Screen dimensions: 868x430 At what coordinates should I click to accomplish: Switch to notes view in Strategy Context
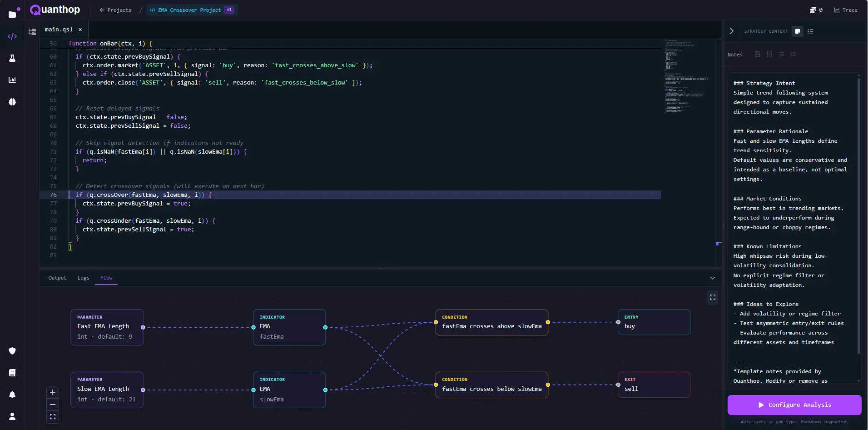click(x=798, y=31)
